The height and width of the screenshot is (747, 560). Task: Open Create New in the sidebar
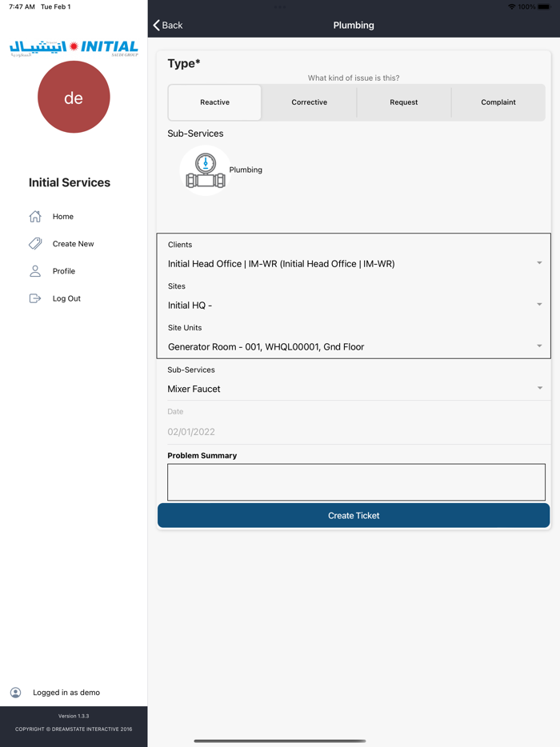[73, 244]
